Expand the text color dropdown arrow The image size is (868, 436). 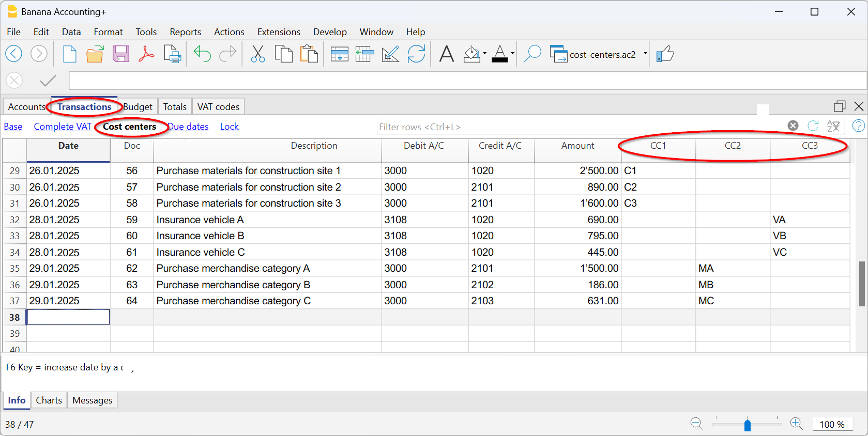(x=512, y=54)
